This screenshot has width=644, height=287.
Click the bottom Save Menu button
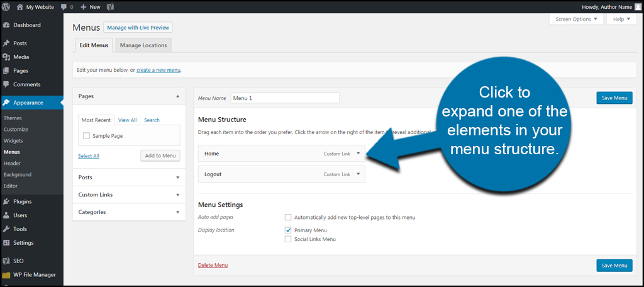point(614,266)
